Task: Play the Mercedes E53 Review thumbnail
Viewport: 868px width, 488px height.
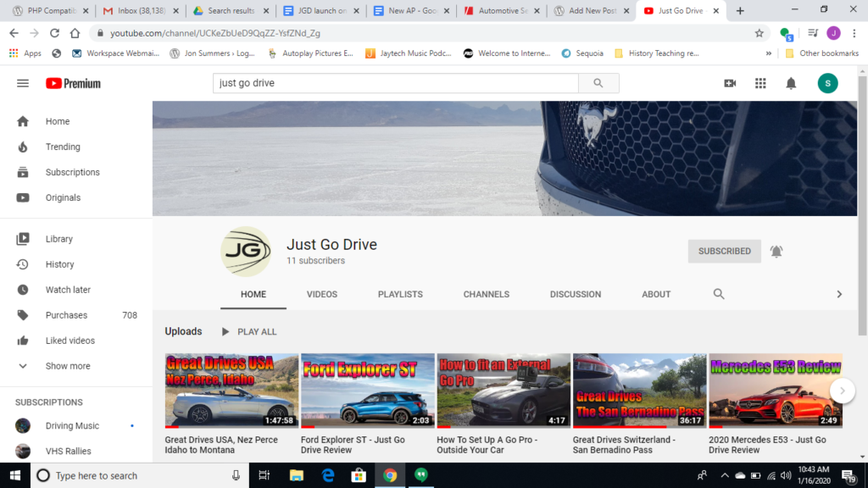Action: tap(776, 391)
